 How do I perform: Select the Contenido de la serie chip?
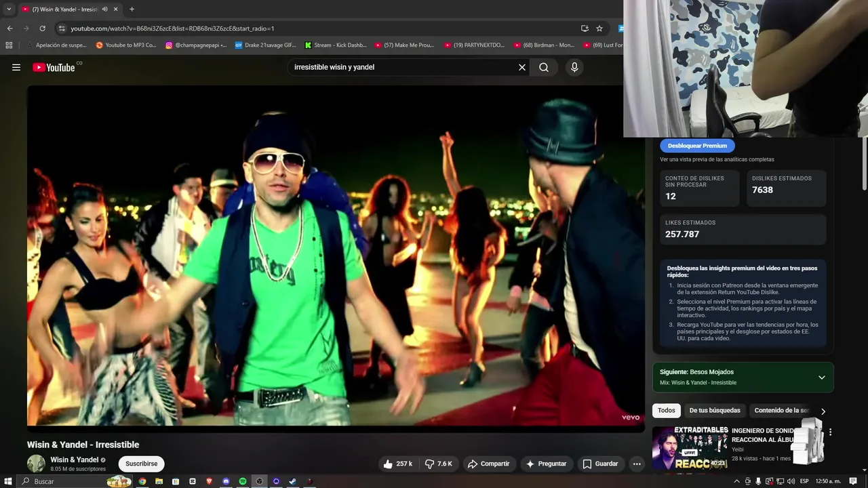click(781, 410)
